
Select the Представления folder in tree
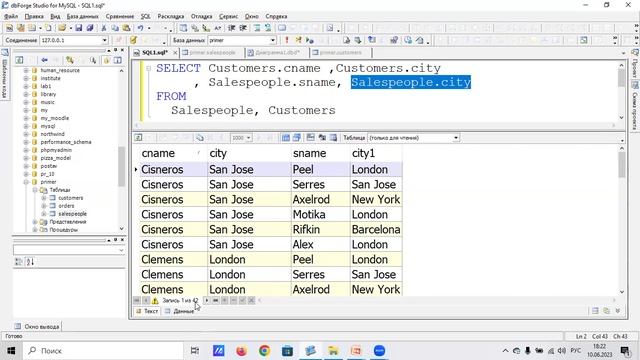[68, 222]
